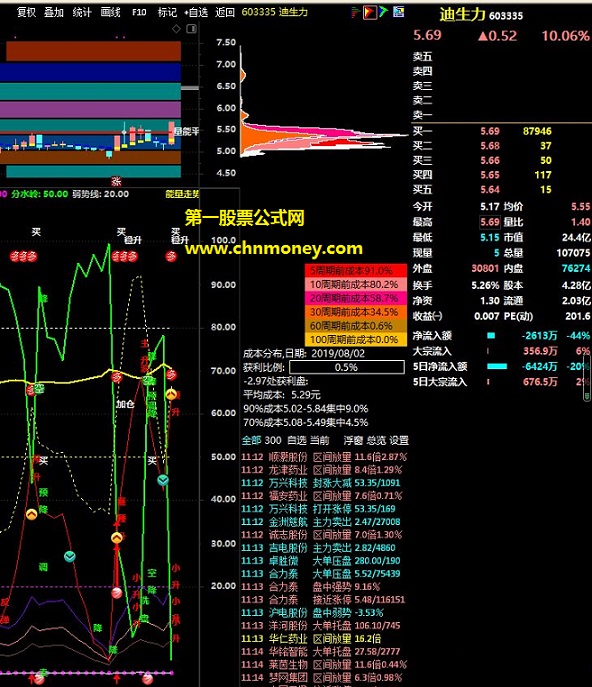
Task: Select the 20周期前成本58.7% magenta swatch
Action: pos(355,298)
